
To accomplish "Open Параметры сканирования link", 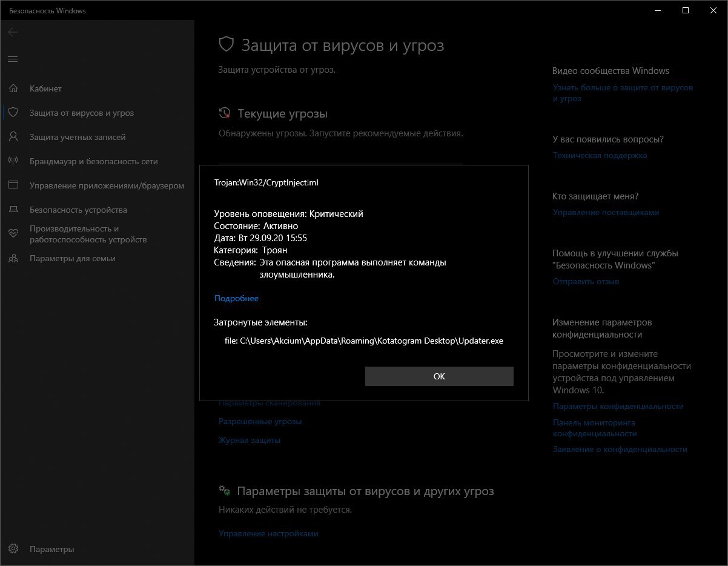I will (269, 402).
